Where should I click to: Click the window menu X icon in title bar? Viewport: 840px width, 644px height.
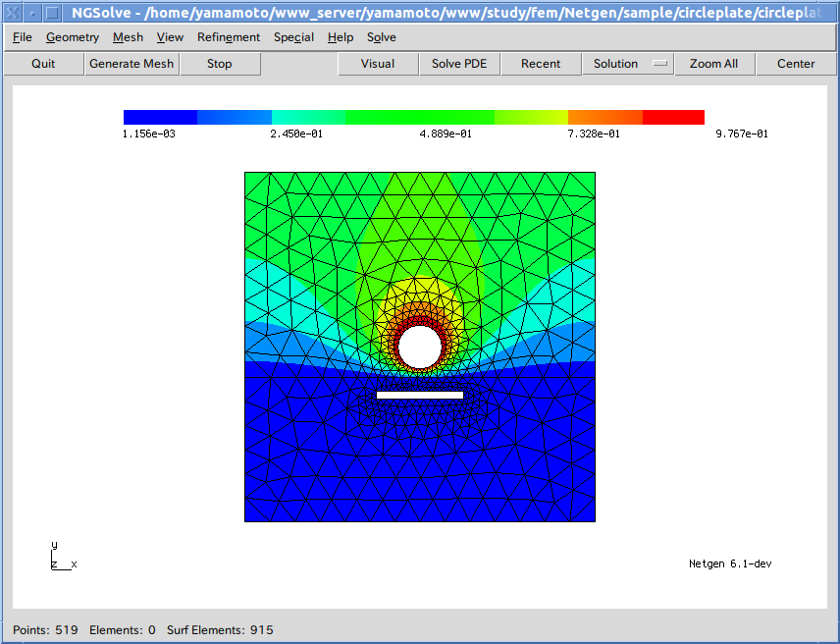coord(12,12)
